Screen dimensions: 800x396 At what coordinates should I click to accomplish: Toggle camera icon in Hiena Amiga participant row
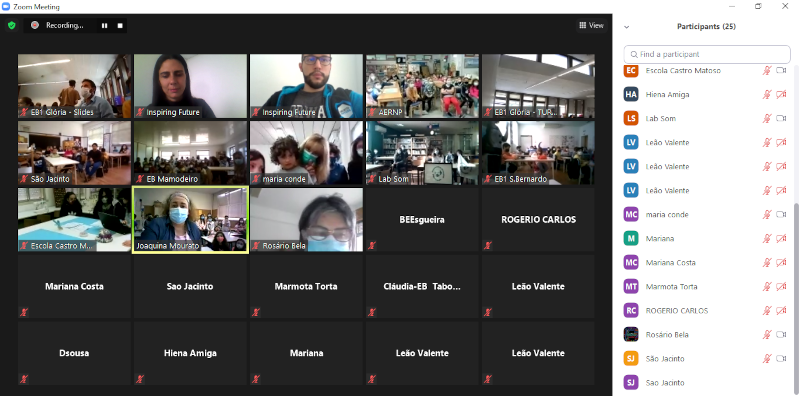click(781, 94)
